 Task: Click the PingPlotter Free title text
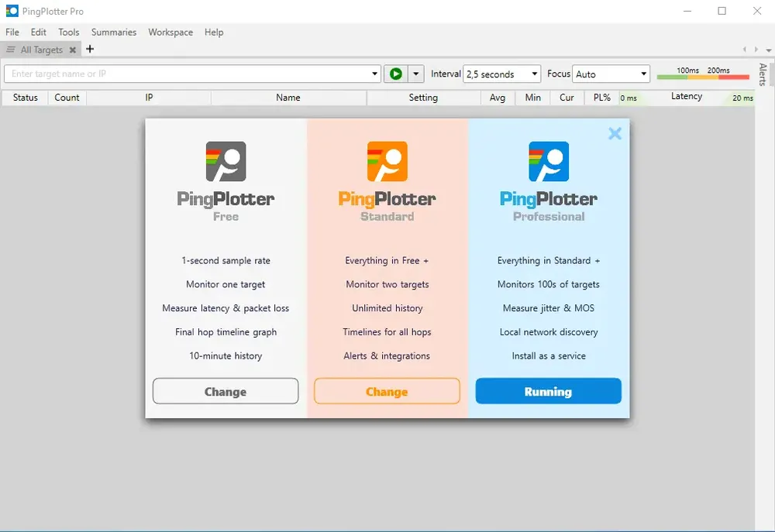click(x=226, y=206)
